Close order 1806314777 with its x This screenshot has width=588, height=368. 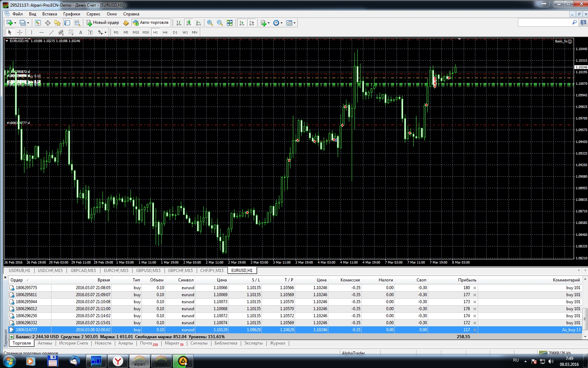point(475,330)
